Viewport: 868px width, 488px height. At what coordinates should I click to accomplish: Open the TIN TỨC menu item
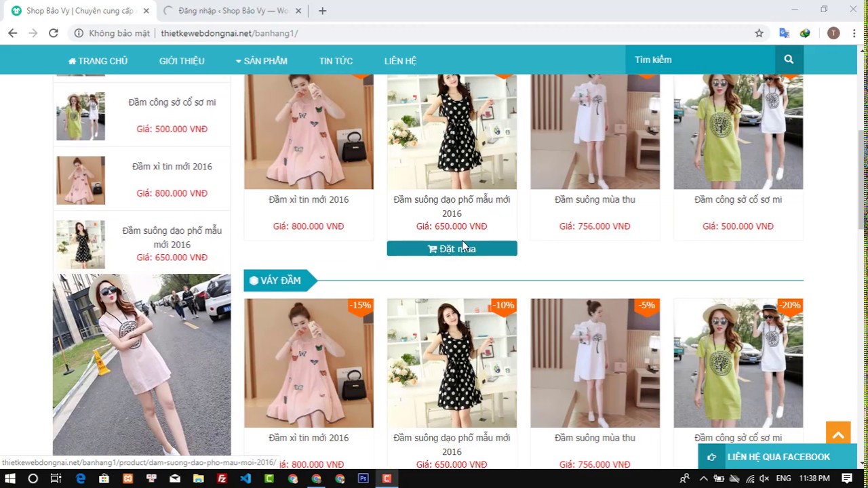point(336,61)
